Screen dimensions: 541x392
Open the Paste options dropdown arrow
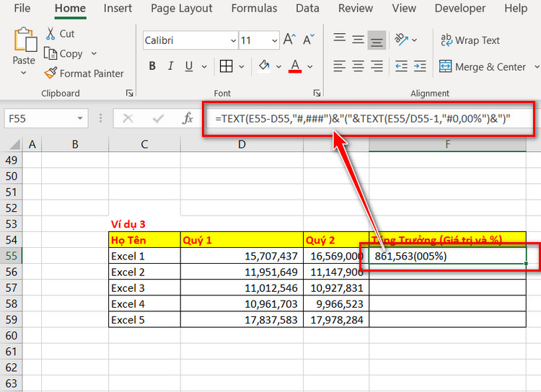[24, 73]
